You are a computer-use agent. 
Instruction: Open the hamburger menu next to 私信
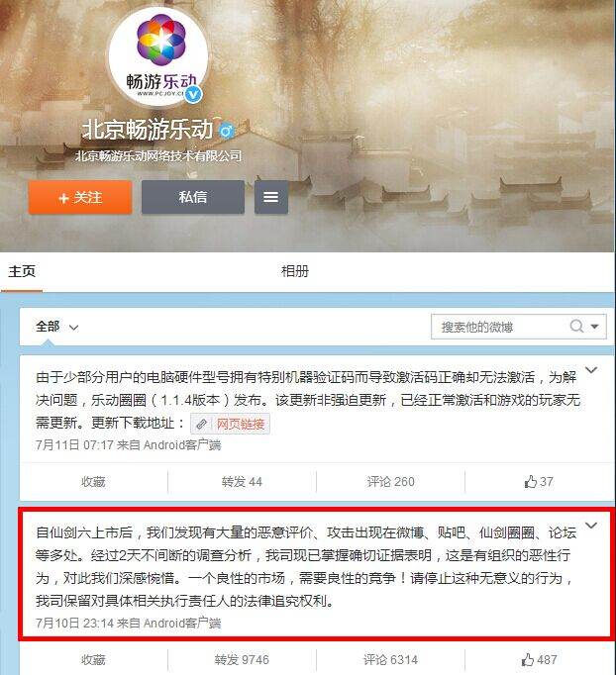coord(271,197)
